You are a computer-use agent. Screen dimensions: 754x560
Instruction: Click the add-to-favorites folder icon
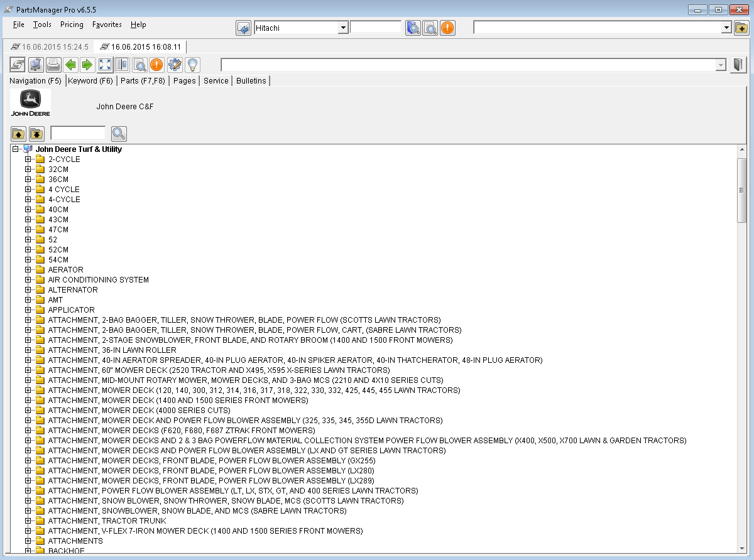point(741,28)
